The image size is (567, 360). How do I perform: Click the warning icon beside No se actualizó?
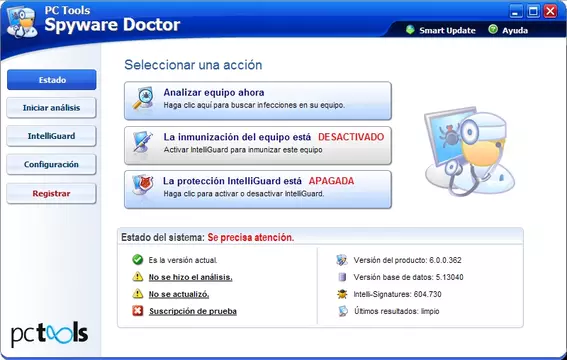[138, 293]
